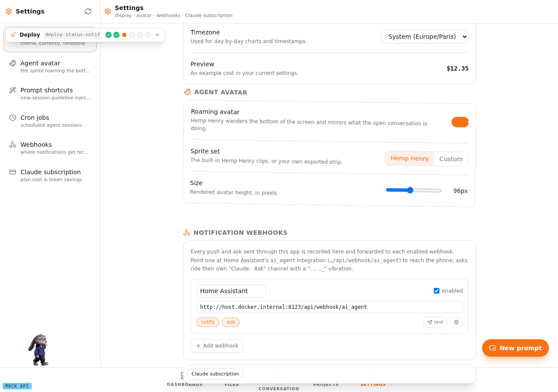This screenshot has width=558, height=392.
Task: Delete the Home Assistant webhook
Action: [x=456, y=322]
